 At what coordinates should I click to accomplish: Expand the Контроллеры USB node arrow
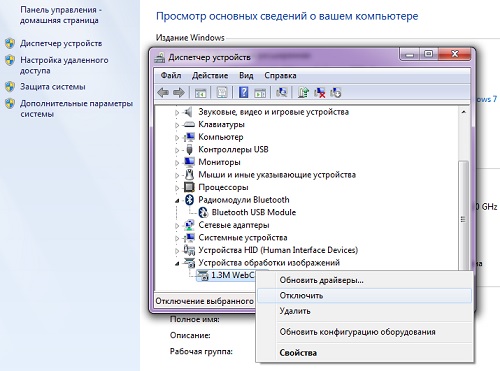[177, 150]
